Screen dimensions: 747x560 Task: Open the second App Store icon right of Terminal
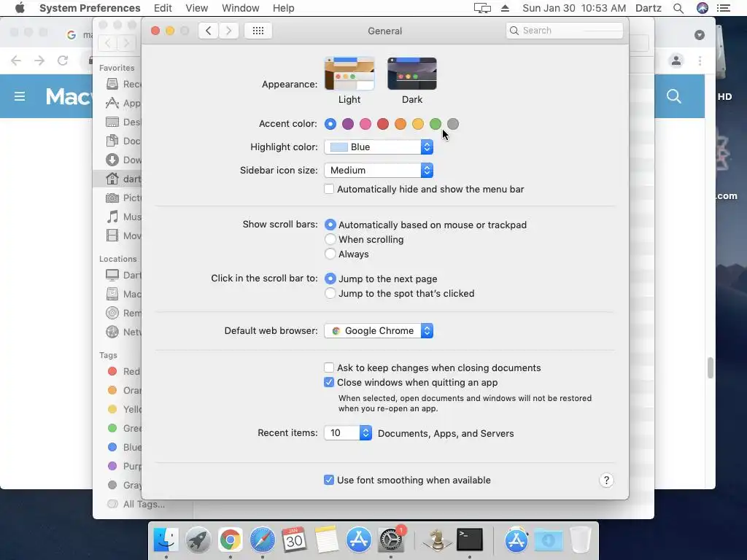tap(516, 540)
